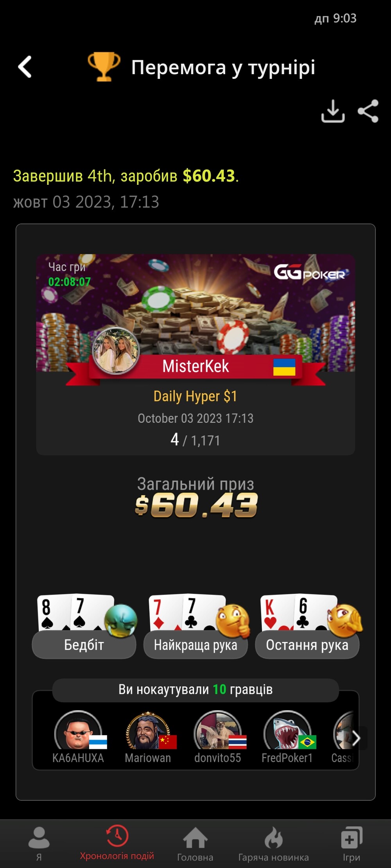Go to the Головна home tab
The height and width of the screenshot is (868, 391).
195,844
